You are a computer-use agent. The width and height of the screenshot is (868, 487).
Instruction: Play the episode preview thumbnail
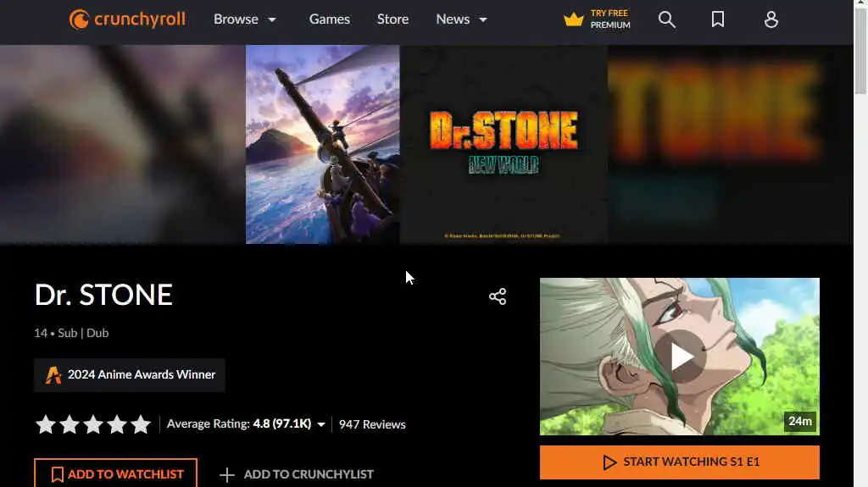click(679, 357)
